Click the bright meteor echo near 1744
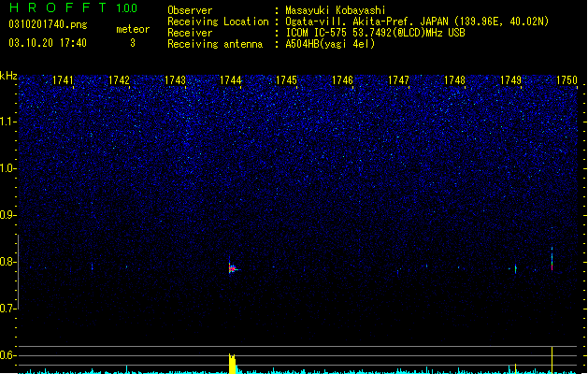 click(x=233, y=267)
